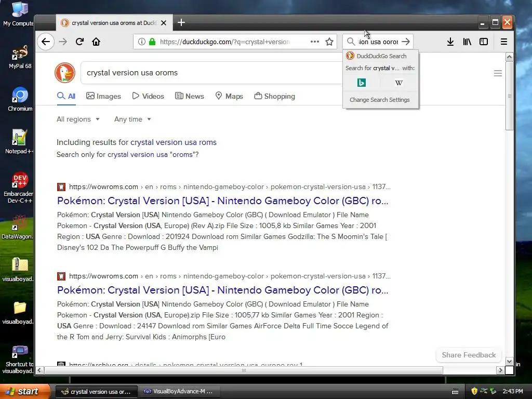The width and height of the screenshot is (532, 399).
Task: Open the downloads panel
Action: pyautogui.click(x=450, y=42)
